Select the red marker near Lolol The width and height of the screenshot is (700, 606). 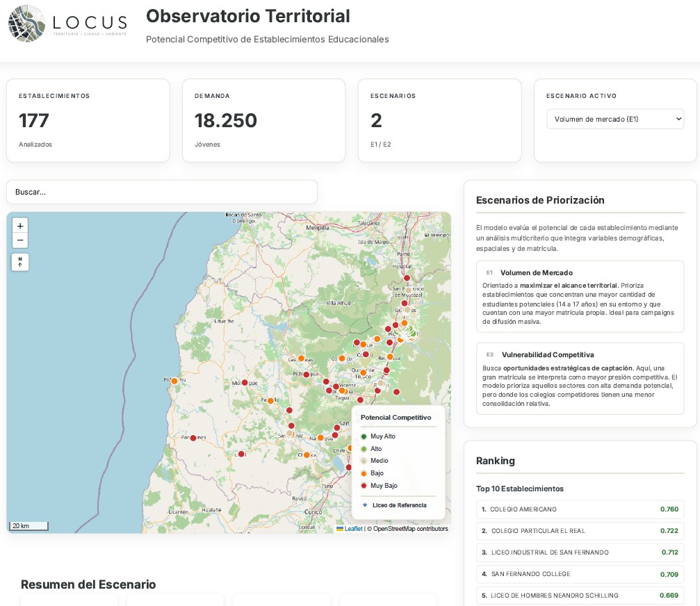pyautogui.click(x=241, y=454)
